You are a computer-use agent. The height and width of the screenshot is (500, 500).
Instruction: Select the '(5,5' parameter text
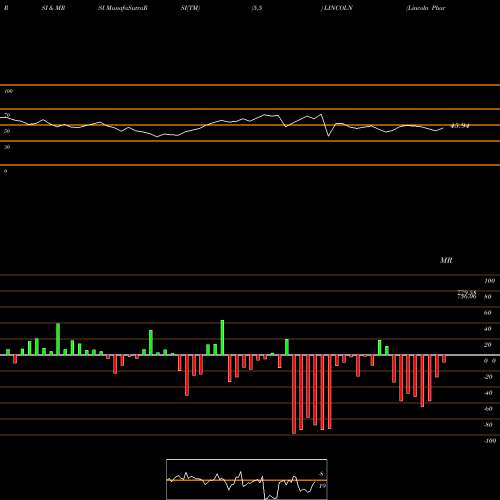tap(257, 8)
